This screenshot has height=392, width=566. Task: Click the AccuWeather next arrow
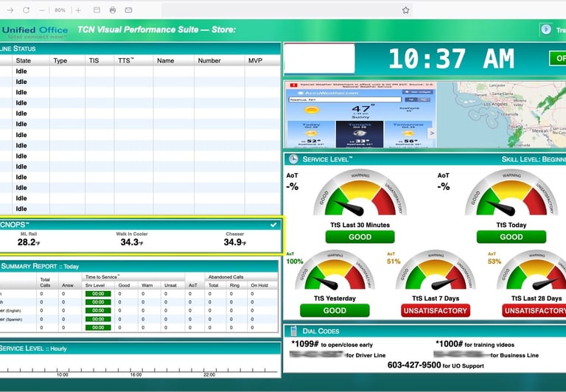432,133
